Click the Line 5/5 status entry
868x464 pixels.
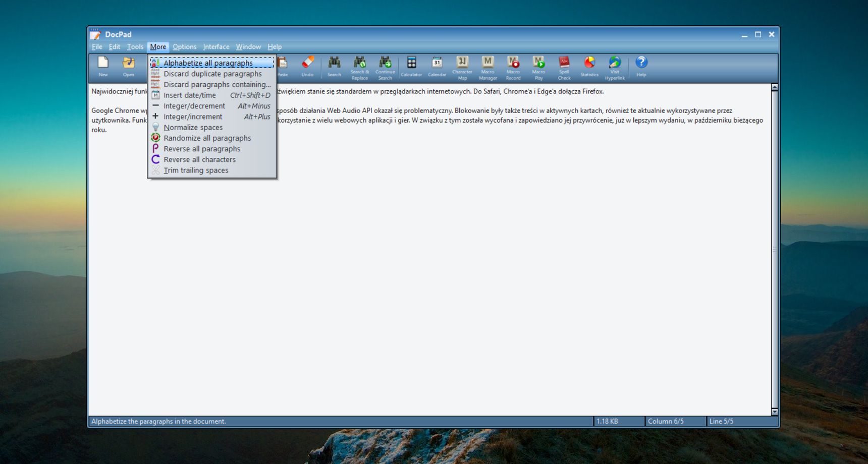click(742, 421)
